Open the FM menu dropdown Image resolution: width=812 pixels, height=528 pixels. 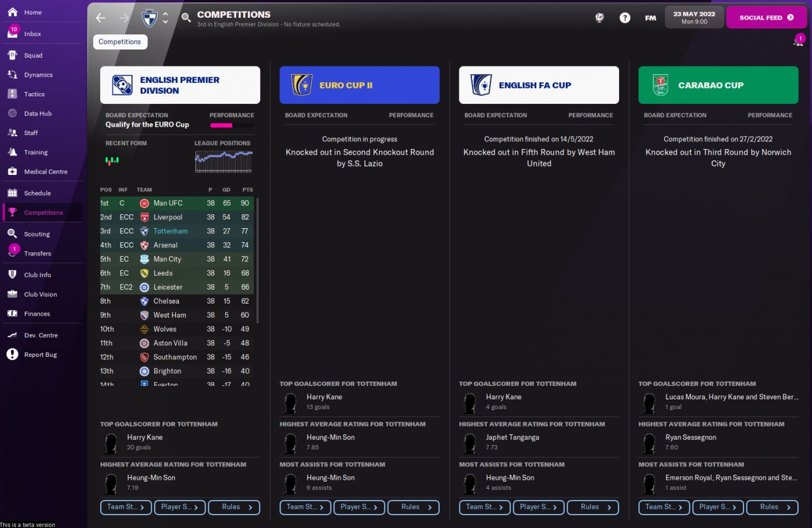point(650,18)
